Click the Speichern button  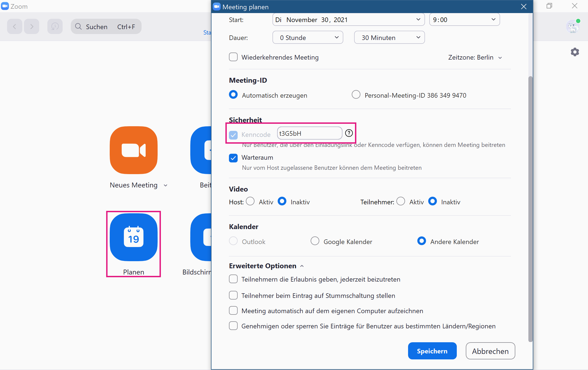[432, 351]
